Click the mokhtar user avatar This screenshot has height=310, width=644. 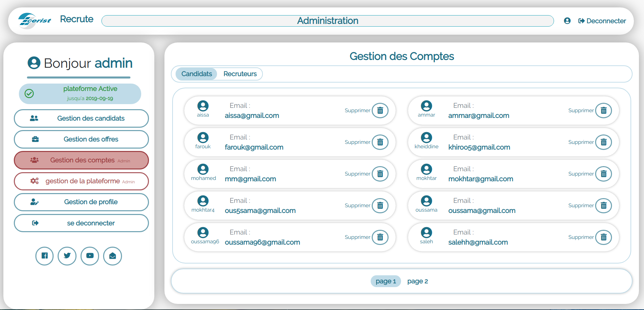(426, 169)
